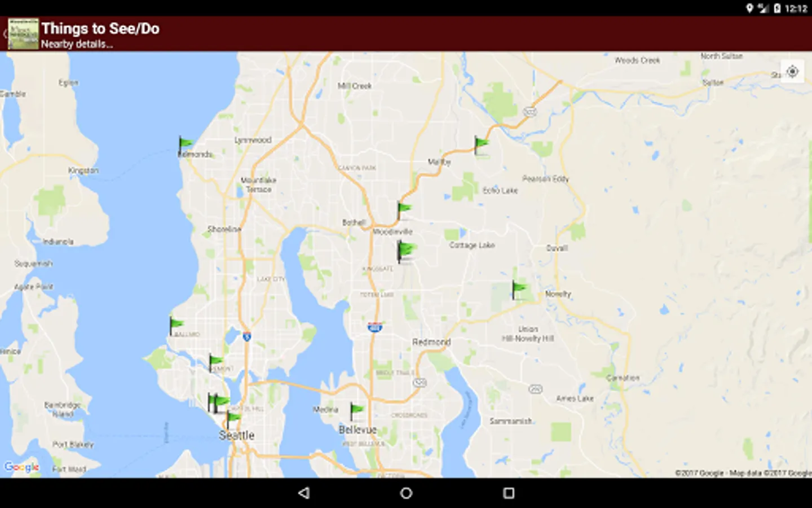Viewport: 812px width, 508px height.
Task: Tap the Bellevue city label
Action: click(x=358, y=430)
